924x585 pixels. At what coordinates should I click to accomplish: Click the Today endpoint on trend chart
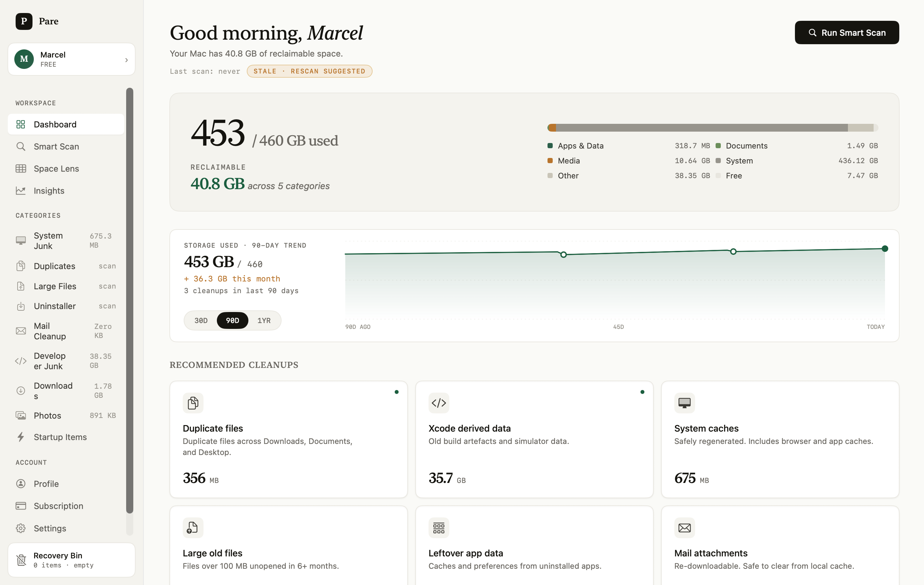(x=885, y=249)
